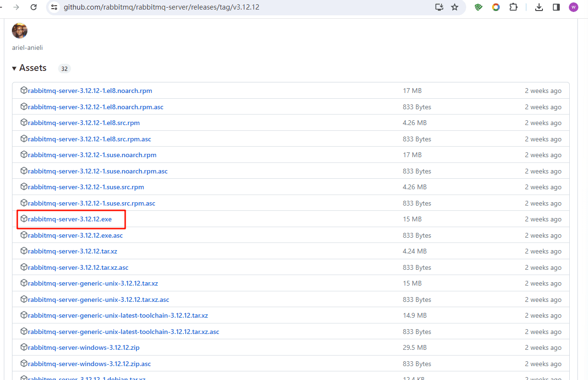
Task: View site information icon in address bar
Action: (x=54, y=7)
